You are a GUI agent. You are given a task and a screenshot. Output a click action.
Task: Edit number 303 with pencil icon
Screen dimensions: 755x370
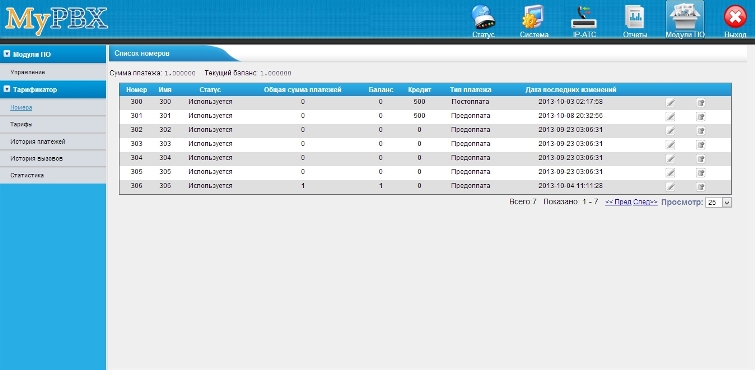[670, 145]
